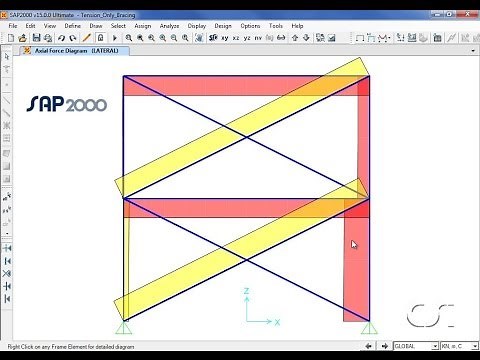Set the view to the yz plane
The width and height of the screenshot is (480, 360).
pyautogui.click(x=247, y=38)
